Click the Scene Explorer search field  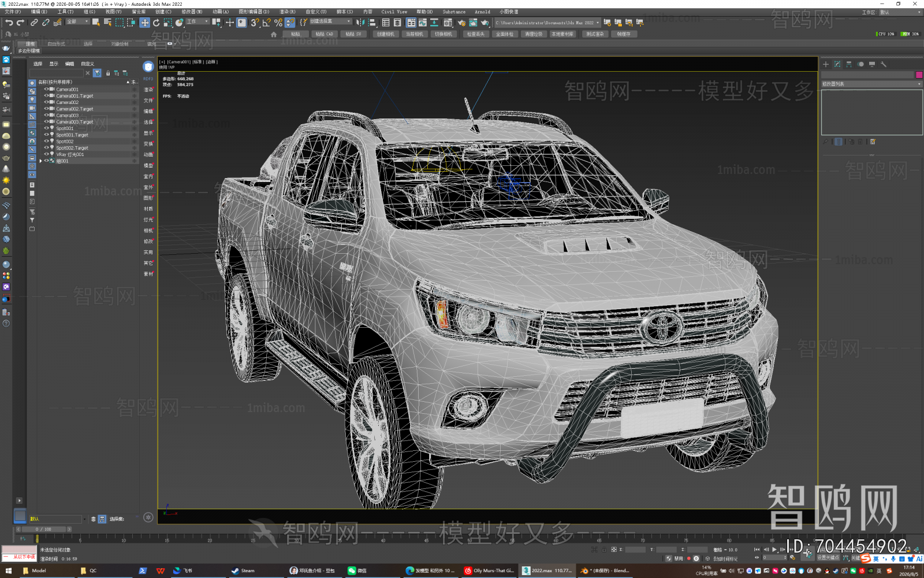[57, 73]
